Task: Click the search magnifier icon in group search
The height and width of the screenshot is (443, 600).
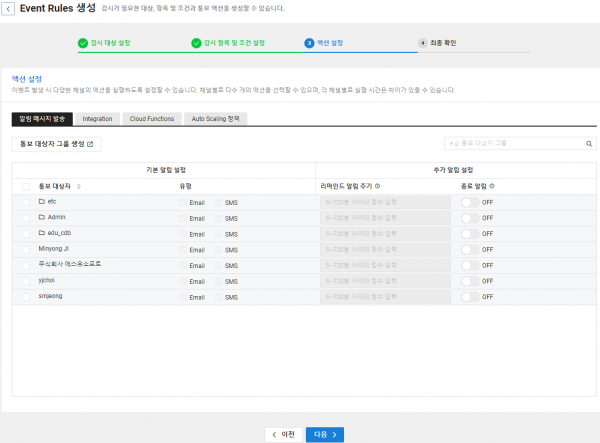Action: (x=589, y=144)
